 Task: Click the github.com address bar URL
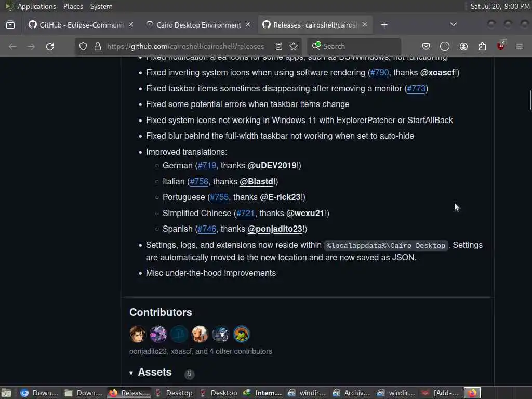pyautogui.click(x=185, y=46)
